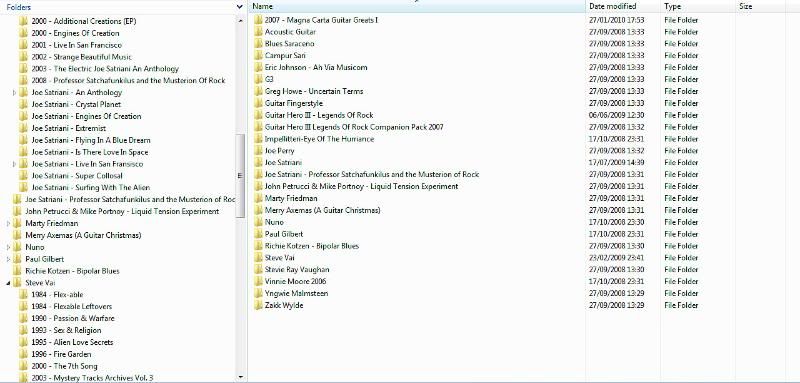
Task: Open Zakk Wylde folder icon in file list
Action: [258, 305]
